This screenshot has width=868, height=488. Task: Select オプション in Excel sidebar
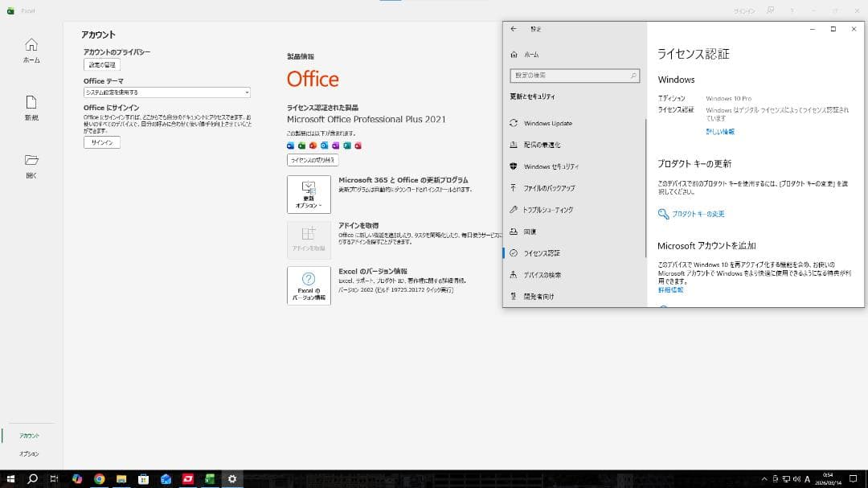(x=30, y=453)
